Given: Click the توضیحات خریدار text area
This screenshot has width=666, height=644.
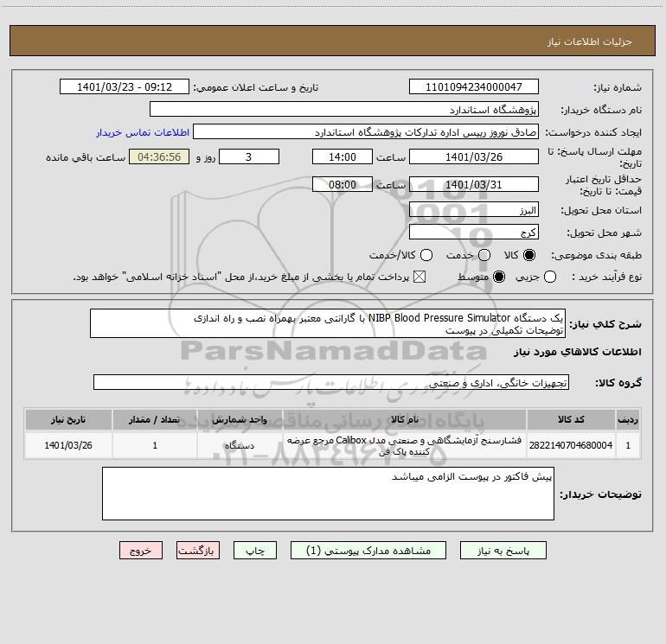Looking at the screenshot, I should (328, 494).
